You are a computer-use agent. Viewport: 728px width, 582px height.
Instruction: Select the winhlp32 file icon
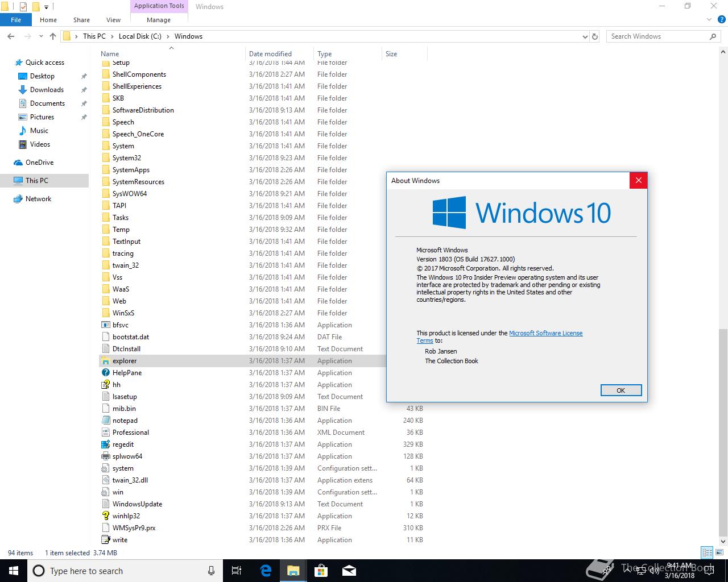[105, 516]
